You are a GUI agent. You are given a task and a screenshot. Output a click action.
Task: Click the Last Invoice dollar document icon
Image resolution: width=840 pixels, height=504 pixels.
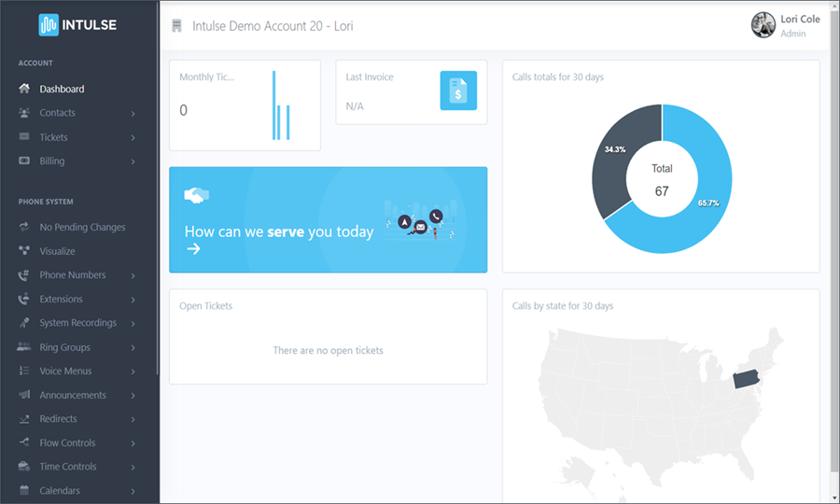point(458,90)
